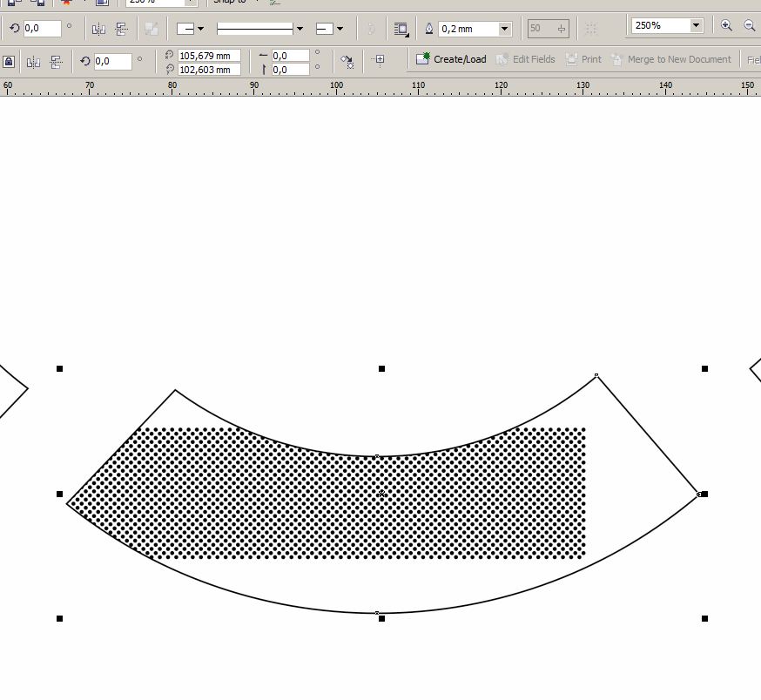Image resolution: width=761 pixels, height=700 pixels.
Task: Click the node at the shape's upper-right corner
Action: point(596,376)
